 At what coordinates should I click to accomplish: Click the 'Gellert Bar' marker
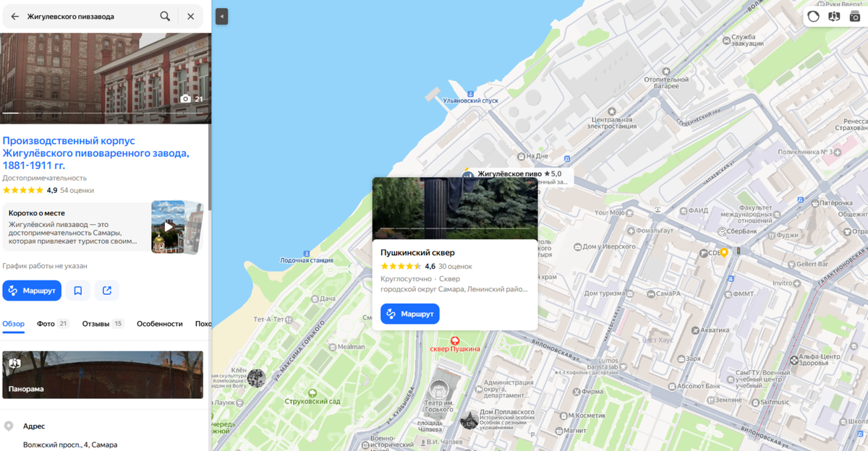[x=792, y=264]
